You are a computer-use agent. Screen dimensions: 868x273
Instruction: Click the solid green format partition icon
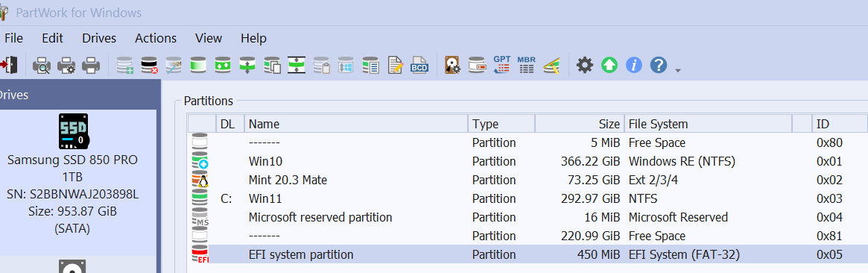pos(198,66)
